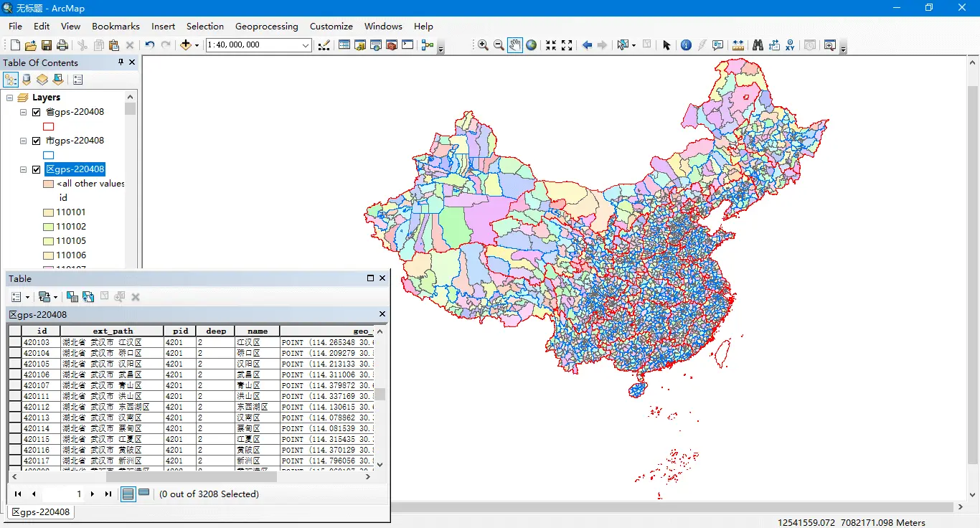Open the Geoprocessing menu

266,27
